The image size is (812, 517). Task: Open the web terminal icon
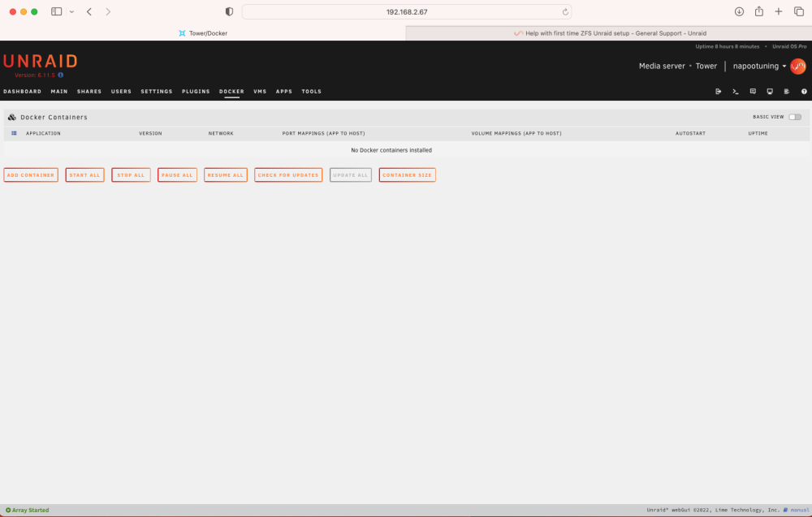coord(736,92)
